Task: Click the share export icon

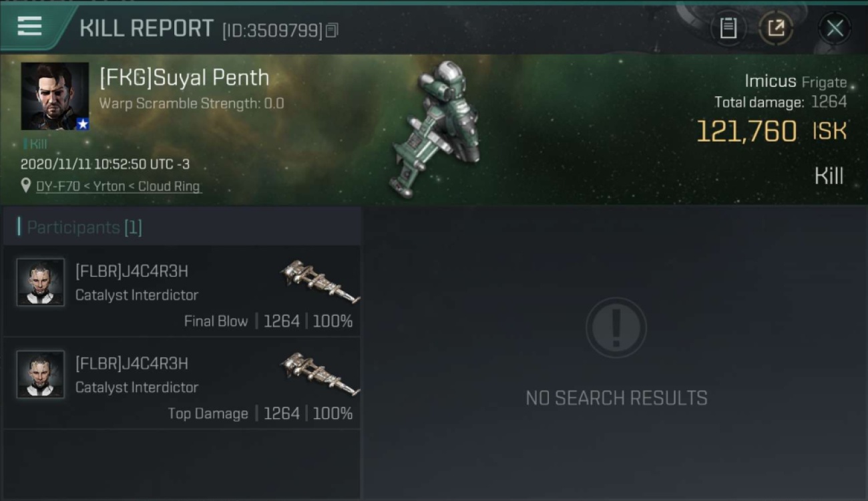Action: pos(776,28)
